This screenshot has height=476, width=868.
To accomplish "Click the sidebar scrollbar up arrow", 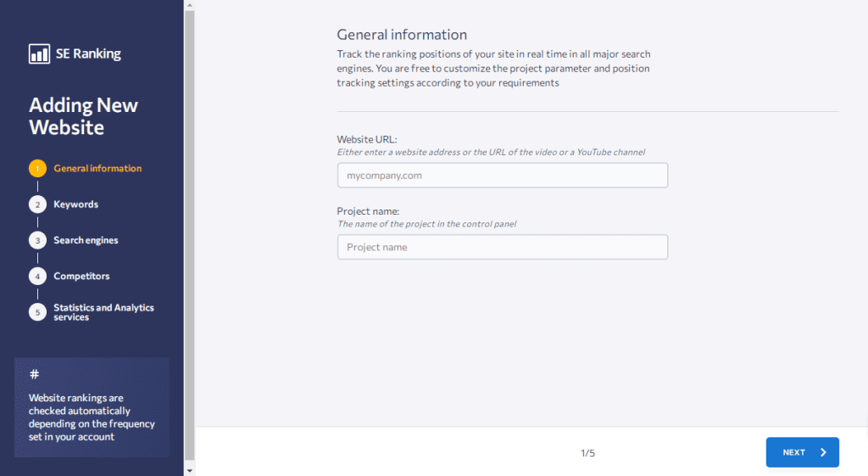I will click(x=189, y=5).
